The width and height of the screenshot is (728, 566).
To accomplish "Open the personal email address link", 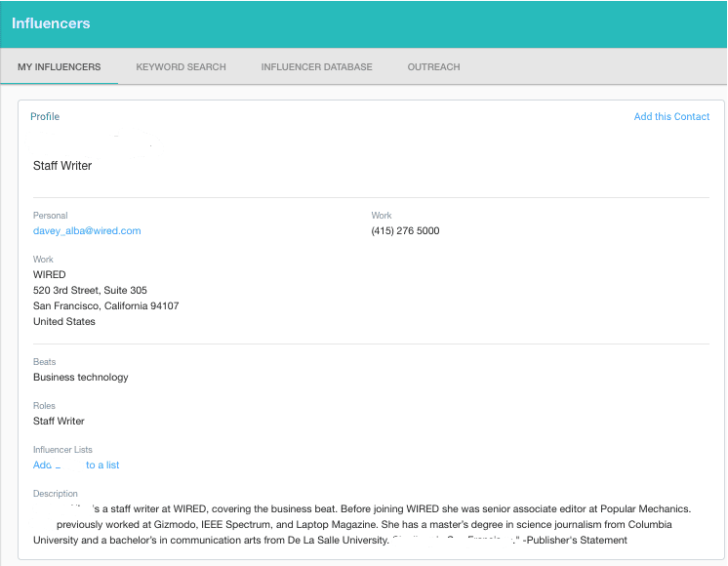I will click(x=87, y=231).
